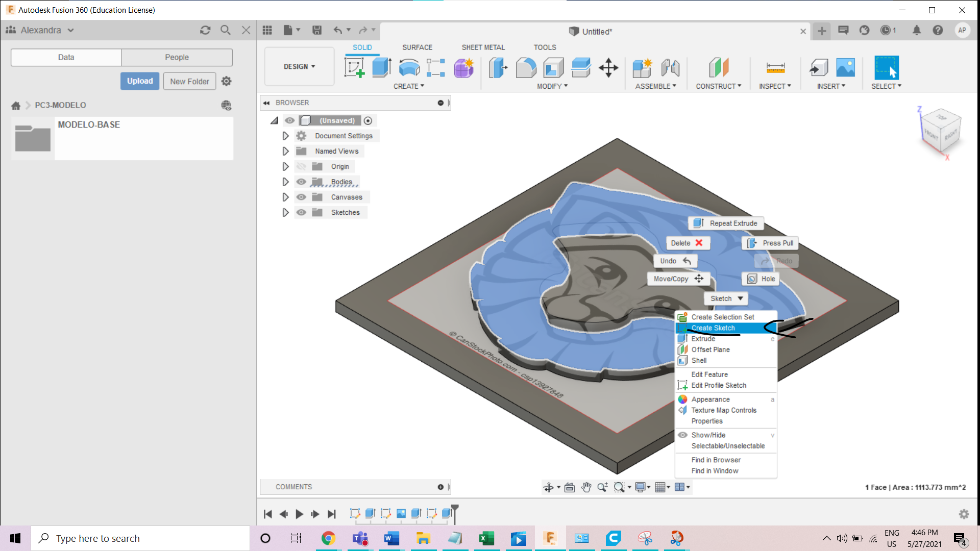Choose Find in Browser menu entry
The width and height of the screenshot is (980, 551).
(726, 460)
